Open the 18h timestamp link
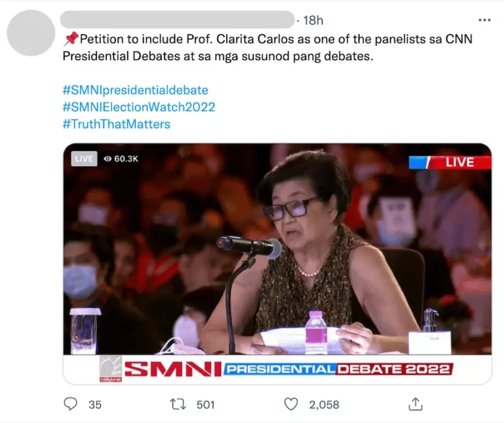Image resolution: width=504 pixels, height=423 pixels. pos(313,20)
